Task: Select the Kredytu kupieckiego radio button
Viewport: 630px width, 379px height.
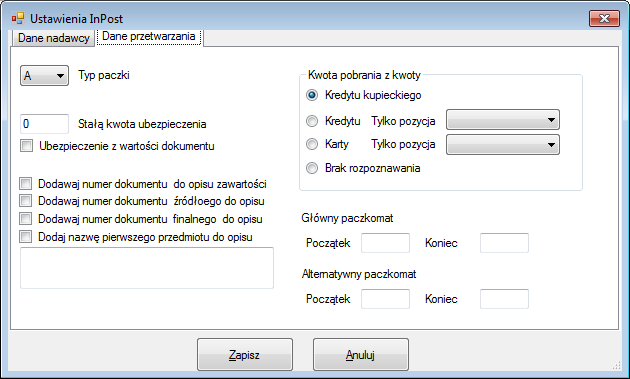Action: 312,95
